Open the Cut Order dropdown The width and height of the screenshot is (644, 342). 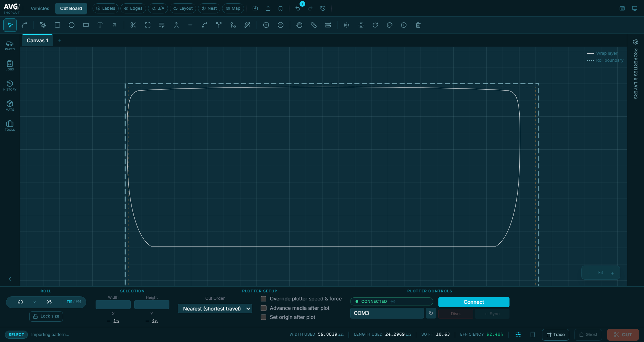tap(215, 308)
